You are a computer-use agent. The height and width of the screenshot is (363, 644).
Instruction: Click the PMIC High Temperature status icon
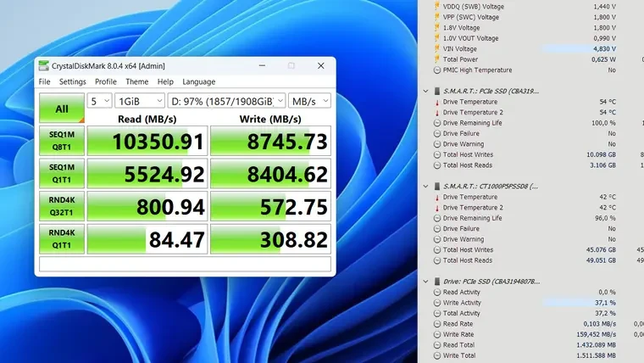coord(437,70)
